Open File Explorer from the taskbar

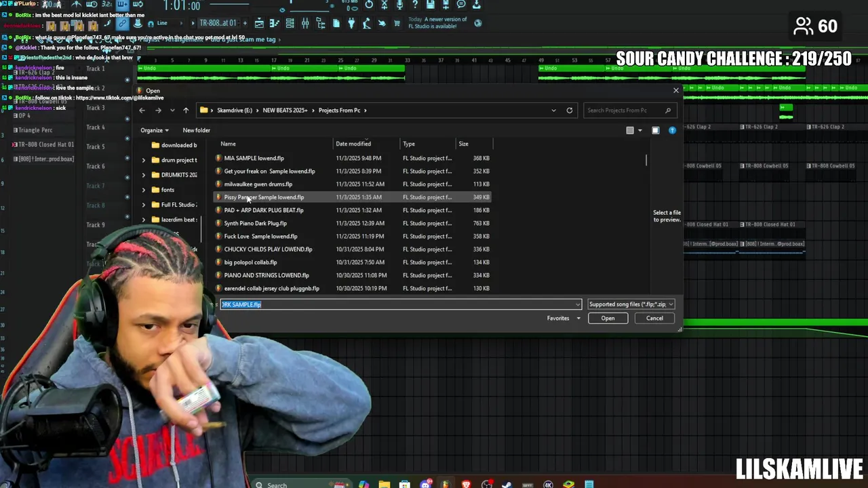(x=384, y=484)
